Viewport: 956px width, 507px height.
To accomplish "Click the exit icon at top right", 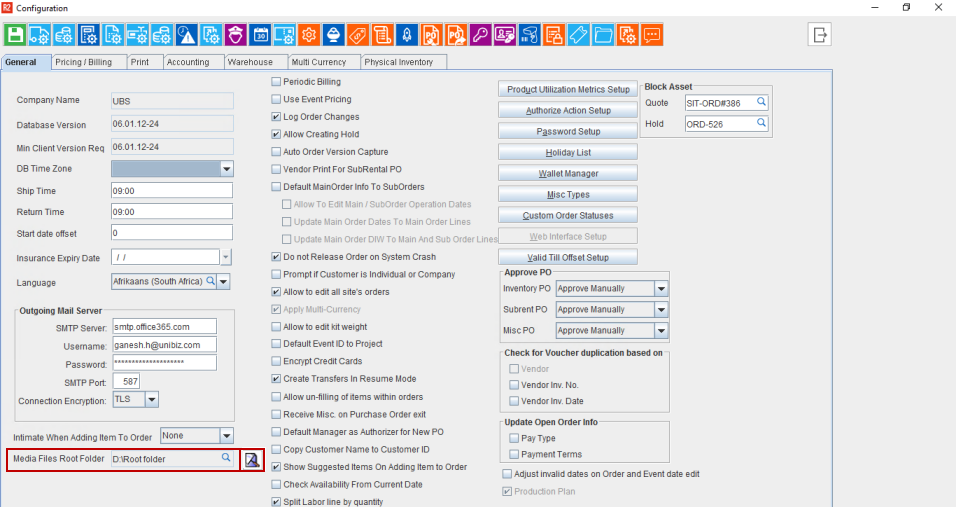I will 820,35.
